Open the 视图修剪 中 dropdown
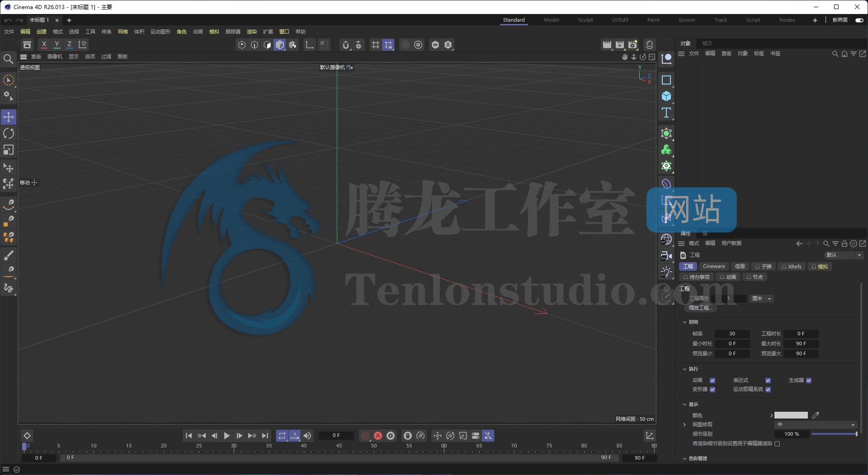This screenshot has height=475, width=868. point(816,424)
